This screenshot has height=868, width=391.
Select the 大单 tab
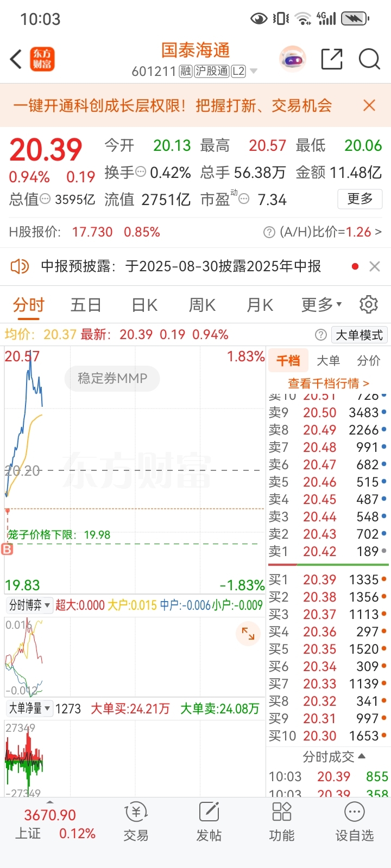328,360
